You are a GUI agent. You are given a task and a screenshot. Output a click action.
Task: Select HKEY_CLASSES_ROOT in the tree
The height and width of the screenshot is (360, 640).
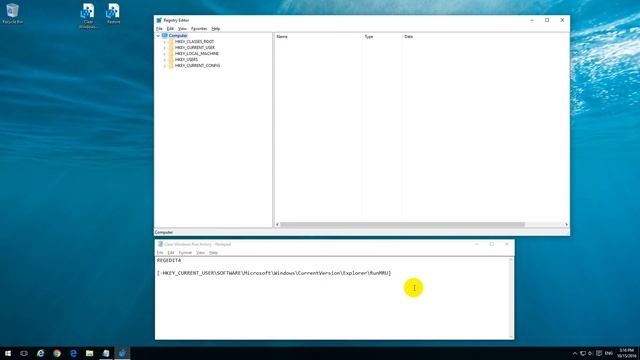coord(194,42)
